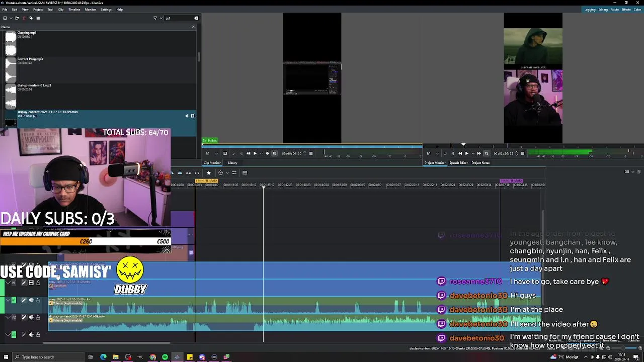The image size is (644, 362).
Task: Switch to Effects workspace layout
Action: tap(626, 10)
